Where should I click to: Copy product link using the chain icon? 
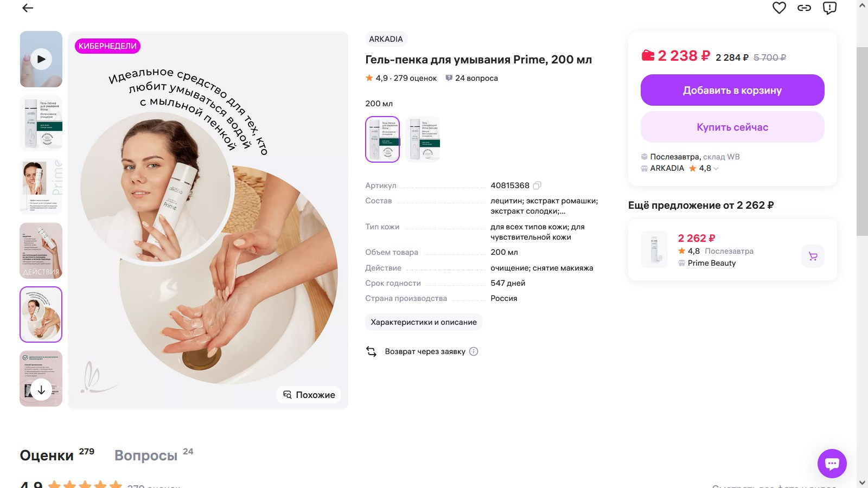tap(804, 8)
